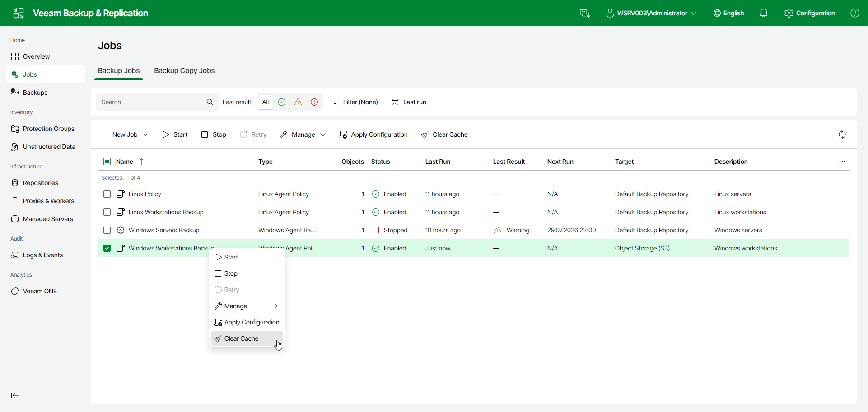The height and width of the screenshot is (412, 868).
Task: Check Linux Policy job
Action: (x=107, y=194)
